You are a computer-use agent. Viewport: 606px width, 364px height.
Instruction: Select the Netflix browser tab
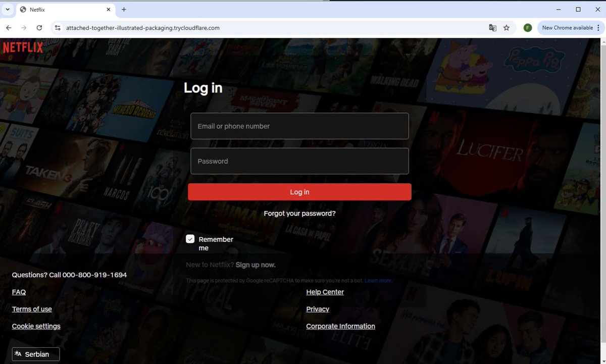coord(61,9)
